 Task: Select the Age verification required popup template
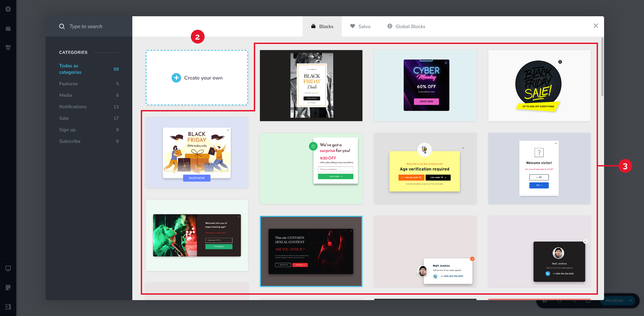click(x=425, y=168)
